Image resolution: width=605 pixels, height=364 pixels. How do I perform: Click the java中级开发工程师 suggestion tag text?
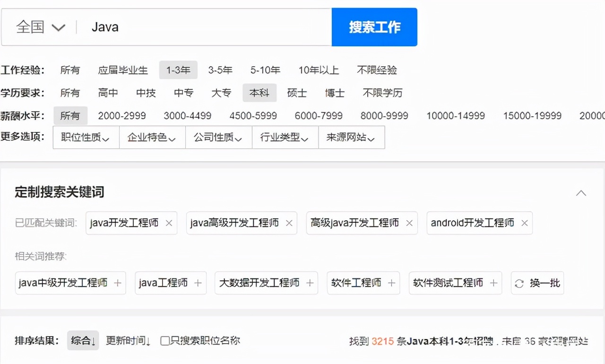point(63,283)
